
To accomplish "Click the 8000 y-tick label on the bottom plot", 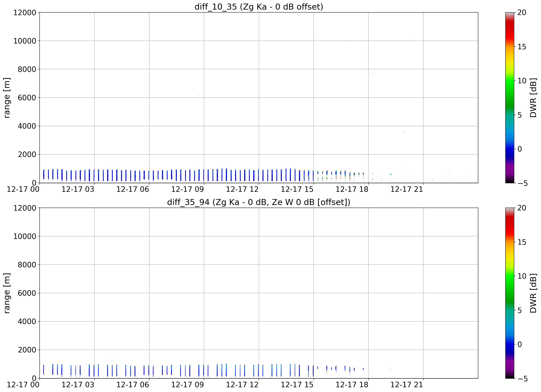I will 27,265.
